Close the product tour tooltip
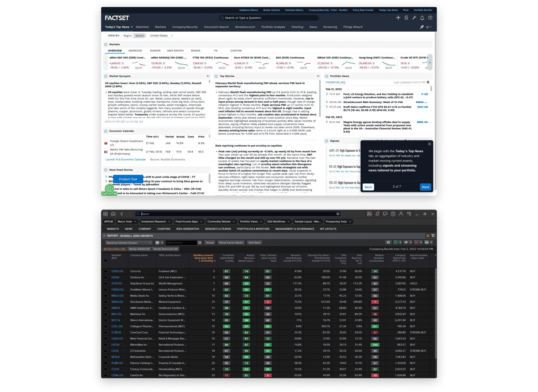This screenshot has width=538, height=392. tap(429, 144)
